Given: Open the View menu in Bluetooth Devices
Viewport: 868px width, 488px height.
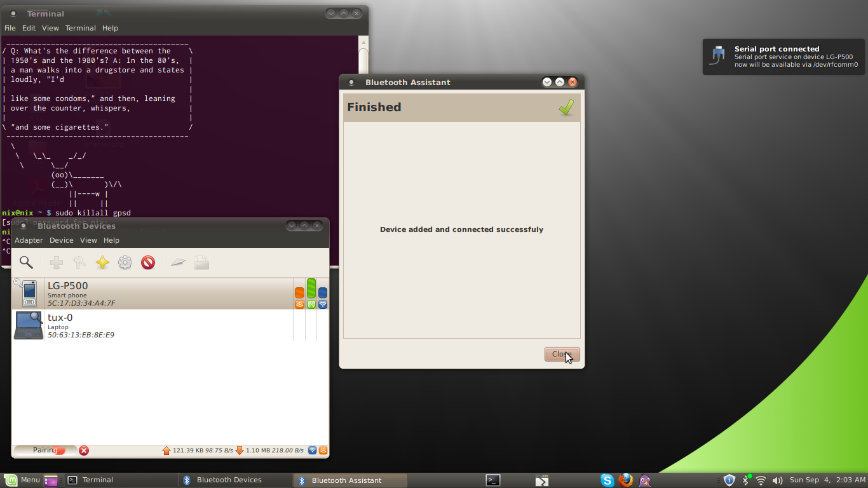Looking at the screenshot, I should 88,240.
